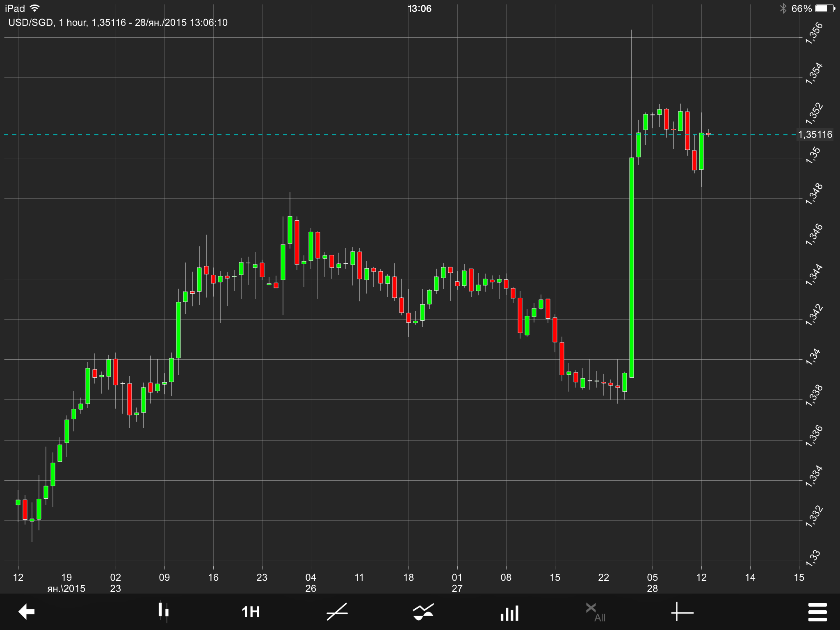Open the chart indicators icon

click(x=423, y=612)
